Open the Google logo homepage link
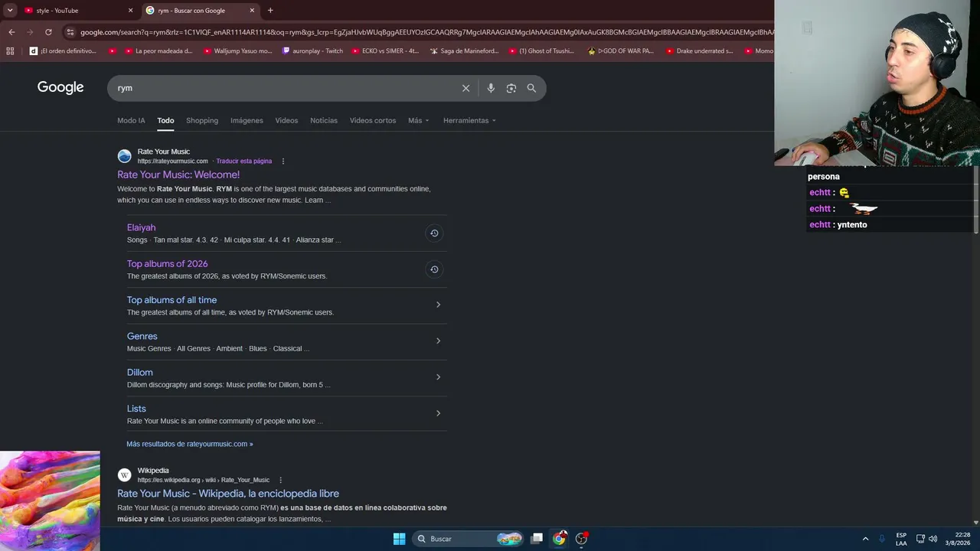 pyautogui.click(x=60, y=87)
